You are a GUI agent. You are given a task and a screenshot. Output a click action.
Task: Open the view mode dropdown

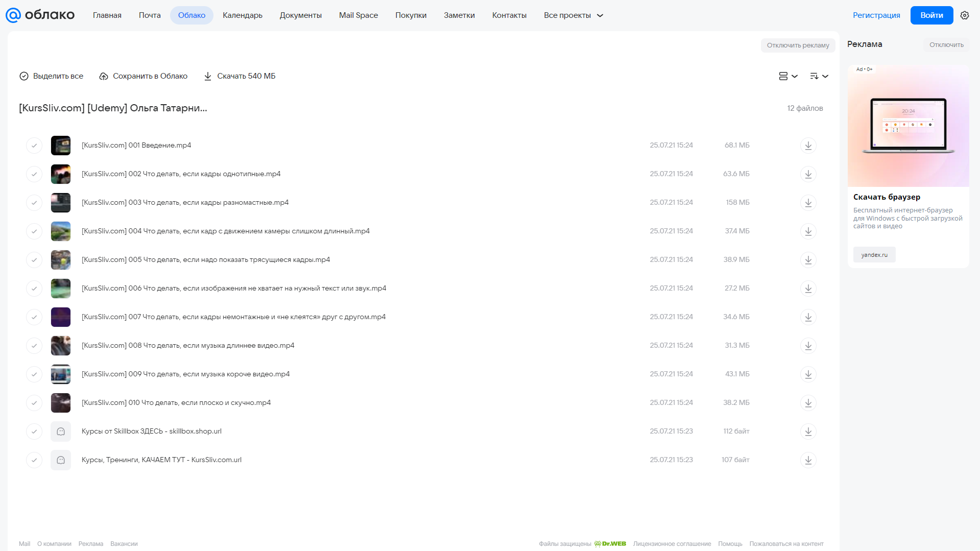tap(788, 76)
